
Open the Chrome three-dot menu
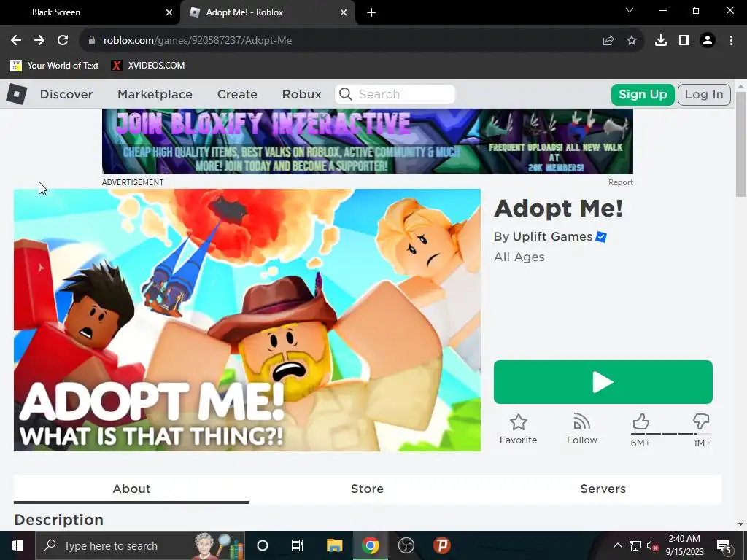[x=731, y=41]
